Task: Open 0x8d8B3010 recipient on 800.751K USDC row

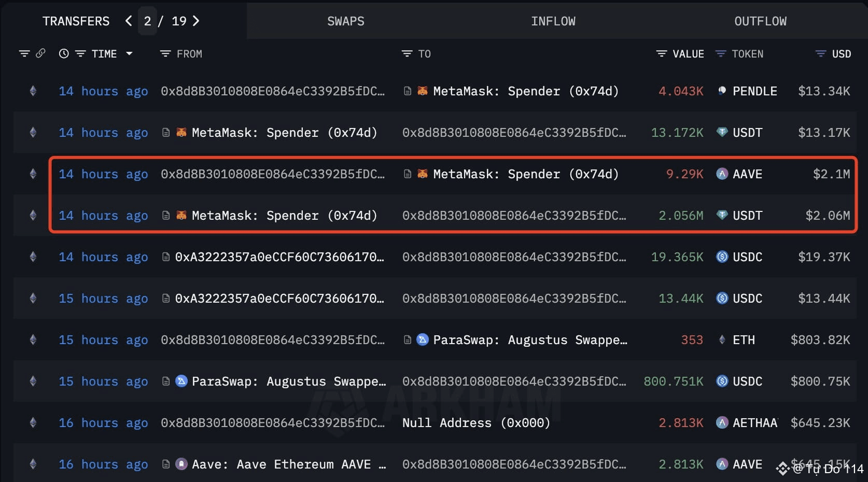Action: (x=514, y=381)
